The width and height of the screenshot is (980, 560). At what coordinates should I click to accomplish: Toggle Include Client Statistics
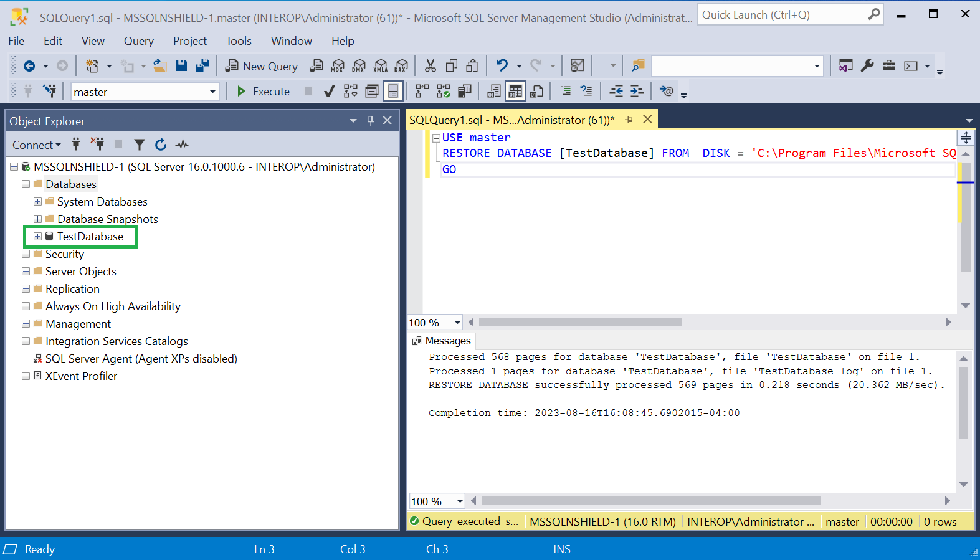tap(464, 92)
